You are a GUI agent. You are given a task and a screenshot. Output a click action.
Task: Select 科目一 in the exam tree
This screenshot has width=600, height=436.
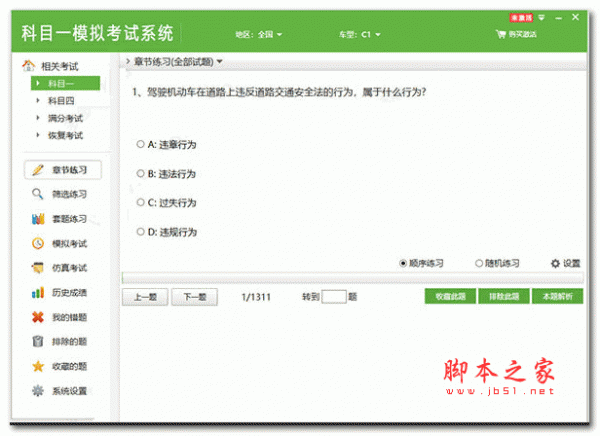click(x=65, y=83)
